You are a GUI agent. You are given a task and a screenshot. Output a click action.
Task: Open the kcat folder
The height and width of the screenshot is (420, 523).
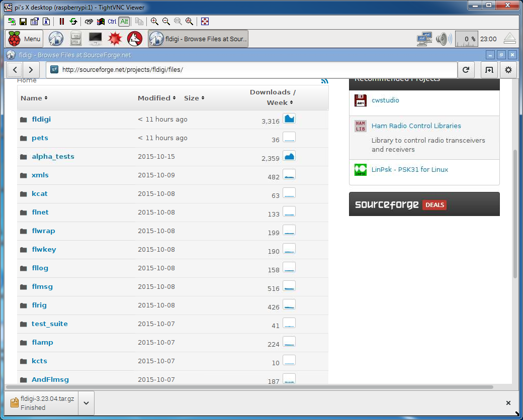[x=40, y=193]
